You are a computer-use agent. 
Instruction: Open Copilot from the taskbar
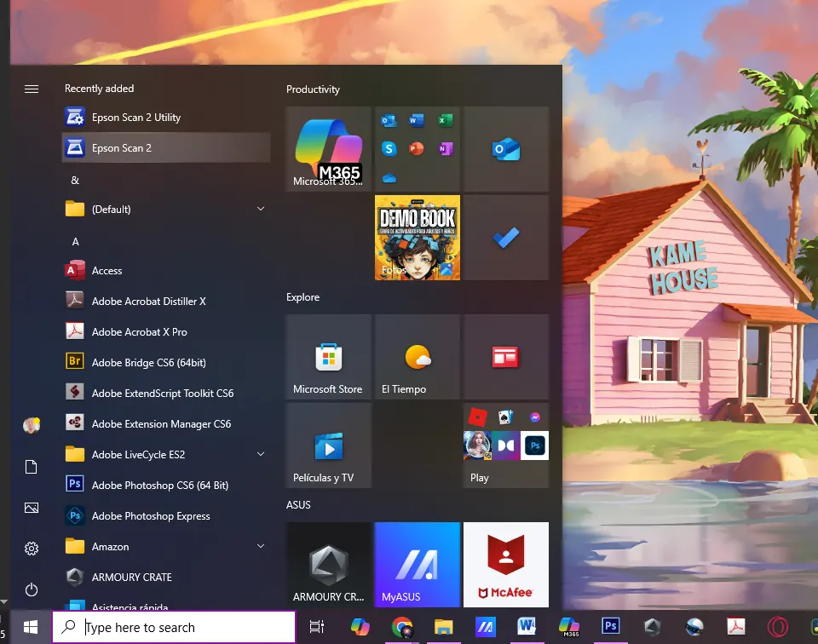360,627
